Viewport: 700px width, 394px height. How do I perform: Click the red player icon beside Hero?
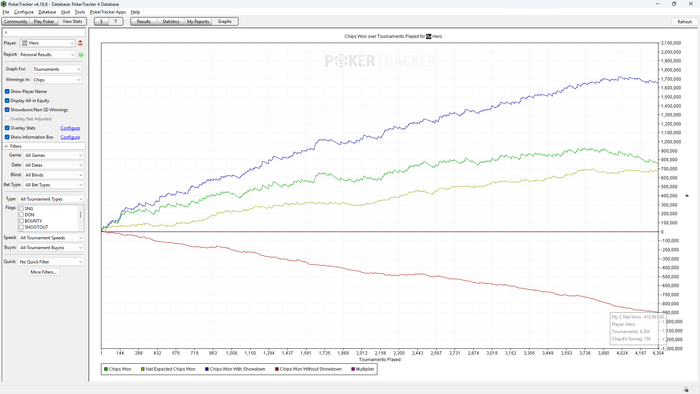coord(80,43)
